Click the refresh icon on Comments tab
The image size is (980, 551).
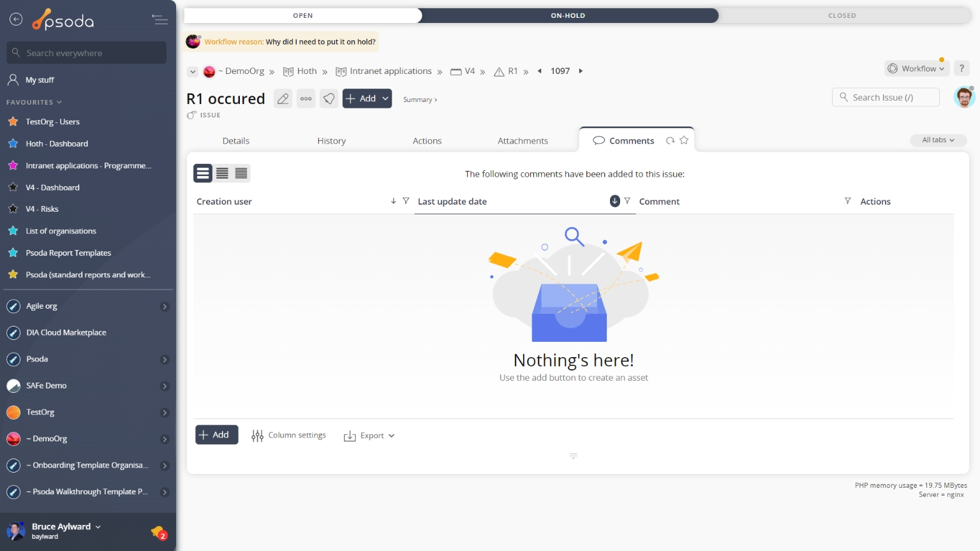pos(670,141)
